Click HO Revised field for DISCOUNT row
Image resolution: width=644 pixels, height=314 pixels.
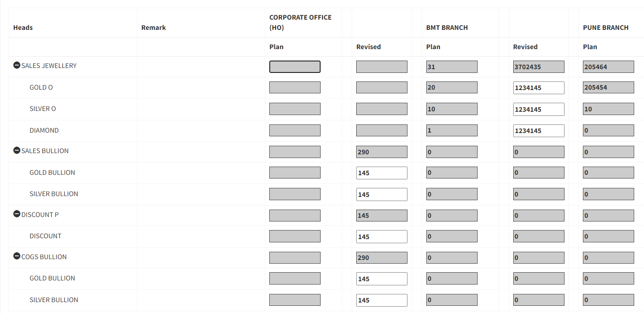pos(382,237)
